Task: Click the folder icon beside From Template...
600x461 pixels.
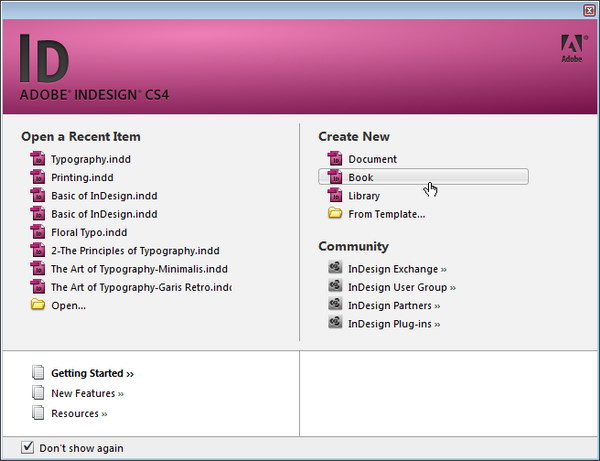Action: (x=335, y=213)
